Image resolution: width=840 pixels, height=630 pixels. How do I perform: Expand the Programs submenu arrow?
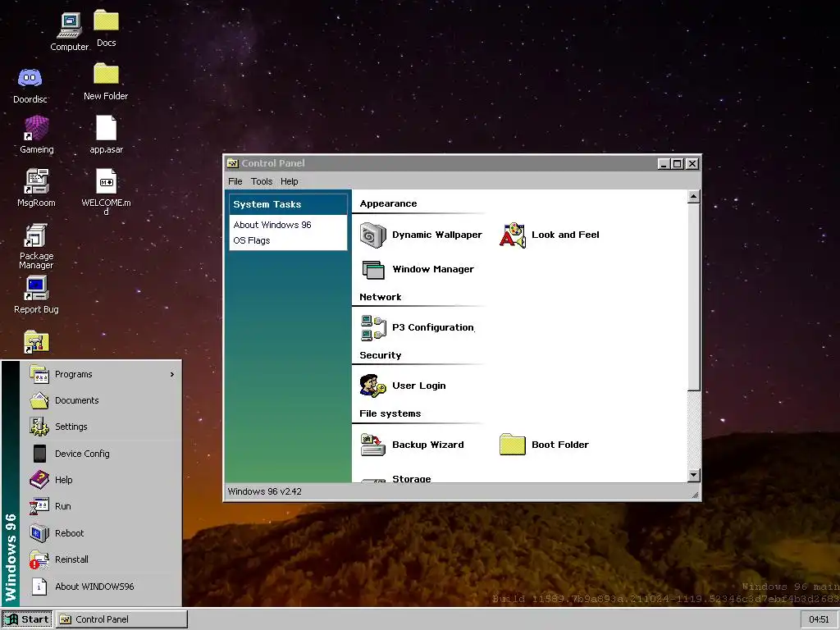(x=172, y=374)
